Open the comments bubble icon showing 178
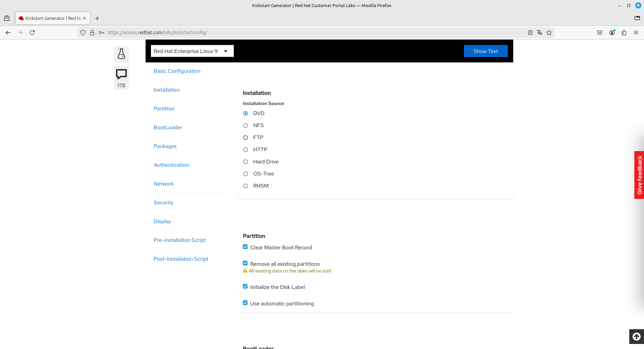The width and height of the screenshot is (644, 349). [x=121, y=78]
